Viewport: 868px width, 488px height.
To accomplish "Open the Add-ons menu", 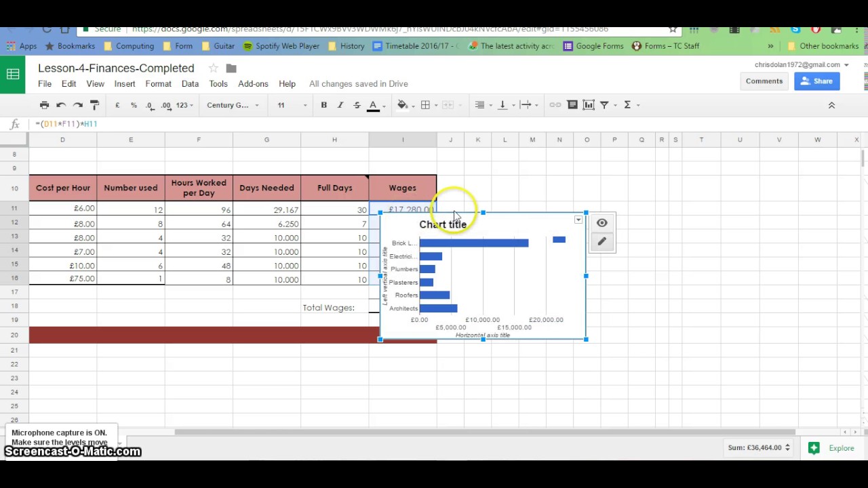I will click(x=253, y=84).
